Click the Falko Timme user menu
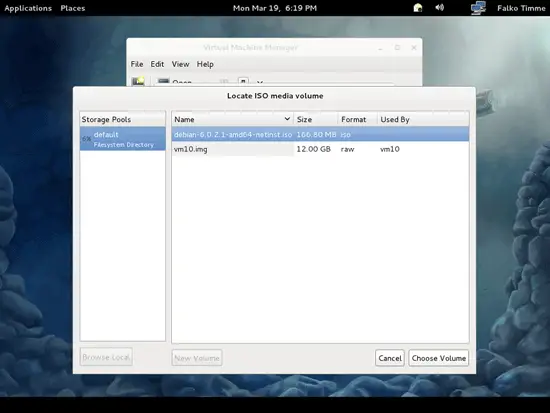Screen dimensions: 550x413 click(x=521, y=8)
